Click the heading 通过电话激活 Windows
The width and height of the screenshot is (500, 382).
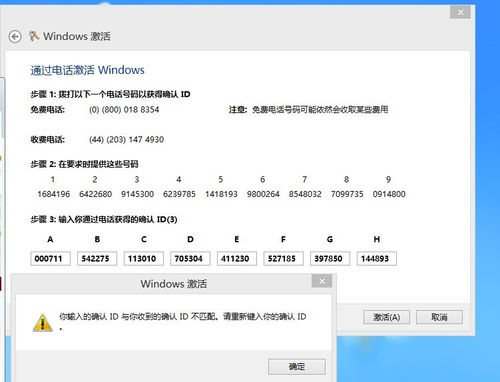pyautogui.click(x=87, y=70)
